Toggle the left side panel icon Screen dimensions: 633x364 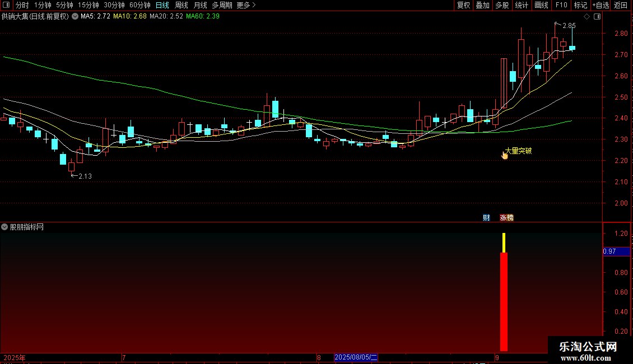[6, 5]
